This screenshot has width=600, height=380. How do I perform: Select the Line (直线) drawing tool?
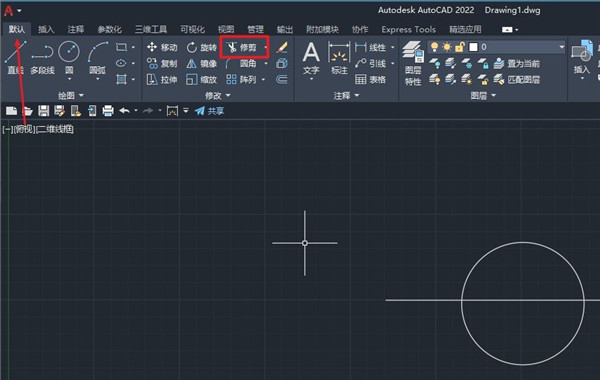click(x=15, y=57)
